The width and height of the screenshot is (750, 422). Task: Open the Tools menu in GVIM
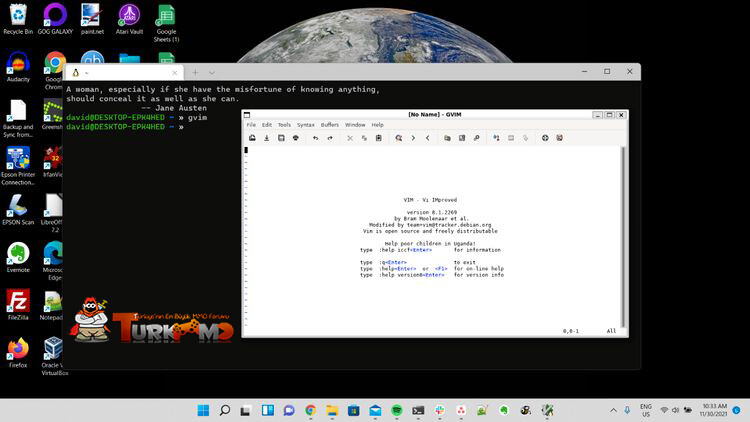[284, 125]
